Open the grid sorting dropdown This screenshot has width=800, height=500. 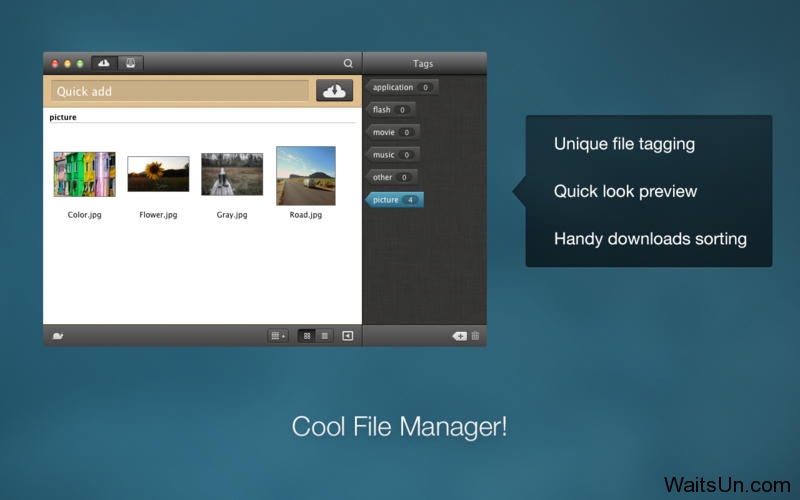pos(278,336)
